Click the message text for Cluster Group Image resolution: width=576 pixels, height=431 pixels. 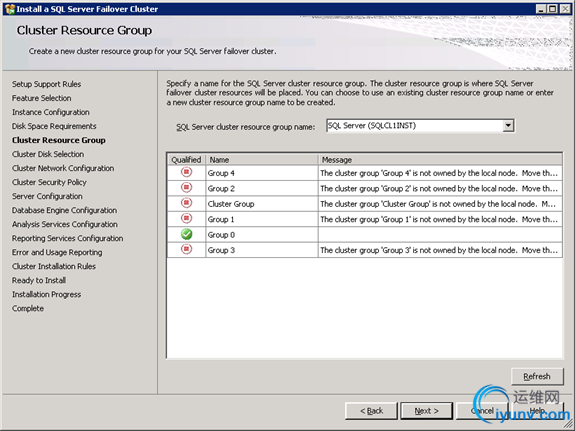pyautogui.click(x=438, y=204)
